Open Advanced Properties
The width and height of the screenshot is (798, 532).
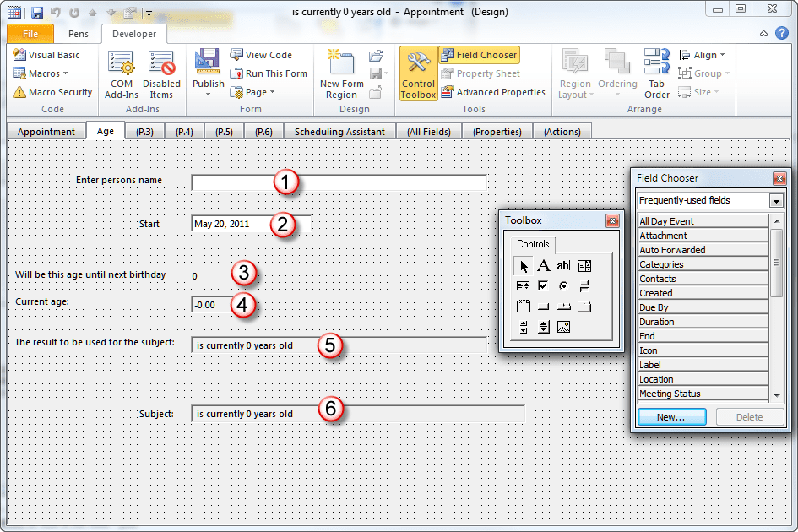tap(492, 92)
